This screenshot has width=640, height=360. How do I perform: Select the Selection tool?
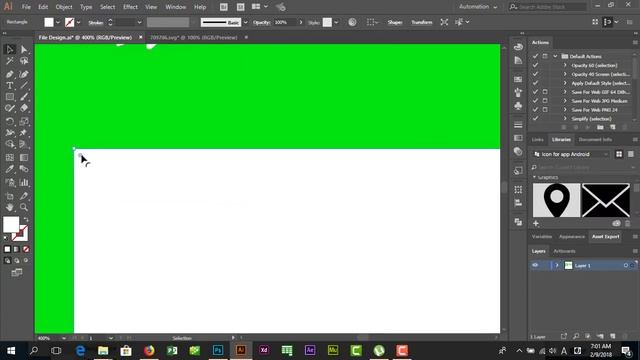10,49
